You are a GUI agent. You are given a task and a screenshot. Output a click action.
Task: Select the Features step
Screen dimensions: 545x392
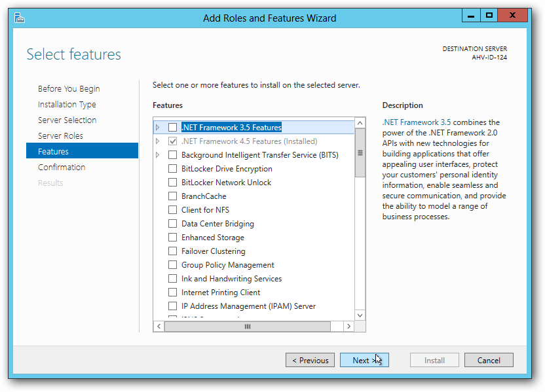click(x=82, y=151)
